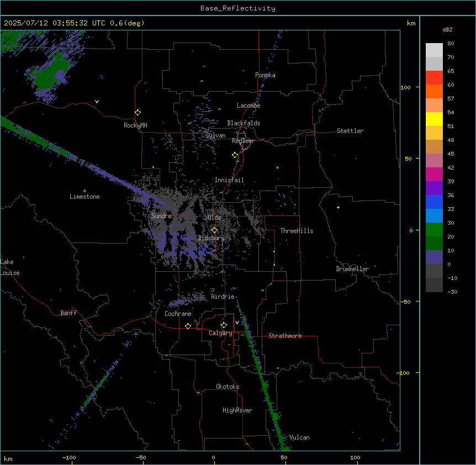Image resolution: width=476 pixels, height=465 pixels.
Task: Click the km unit label at top right
Action: coord(411,23)
